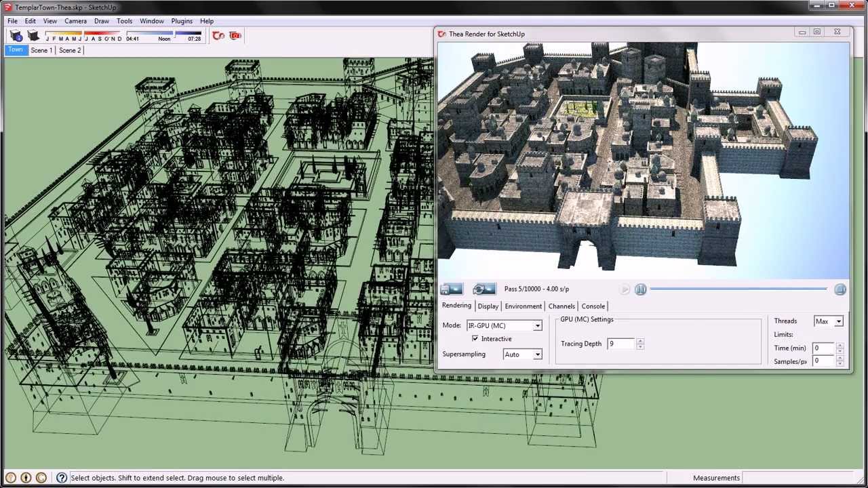Minimize the SketchUp main window
Viewport: 868px width, 488px height.
click(816, 5)
